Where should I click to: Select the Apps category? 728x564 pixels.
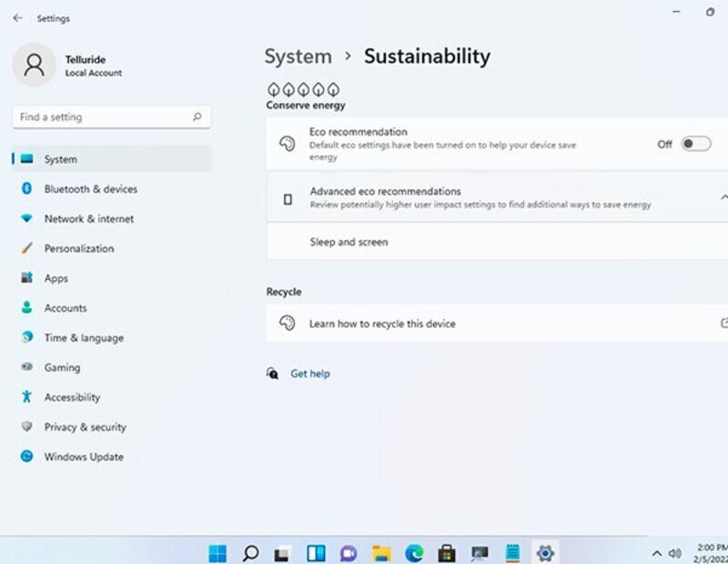pos(56,278)
